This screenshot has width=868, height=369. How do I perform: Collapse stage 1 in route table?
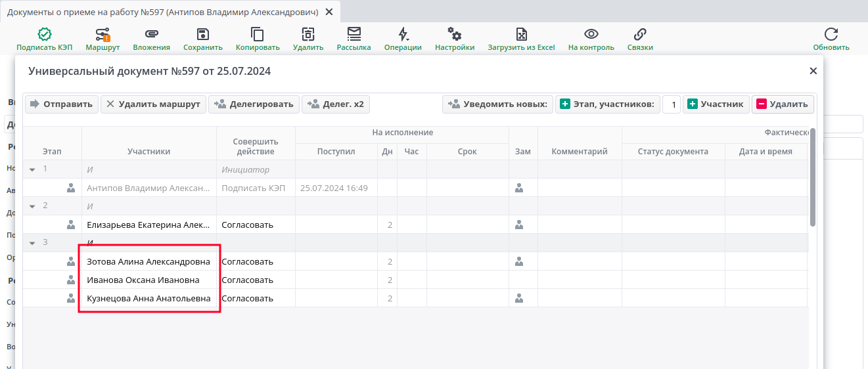[x=32, y=169]
